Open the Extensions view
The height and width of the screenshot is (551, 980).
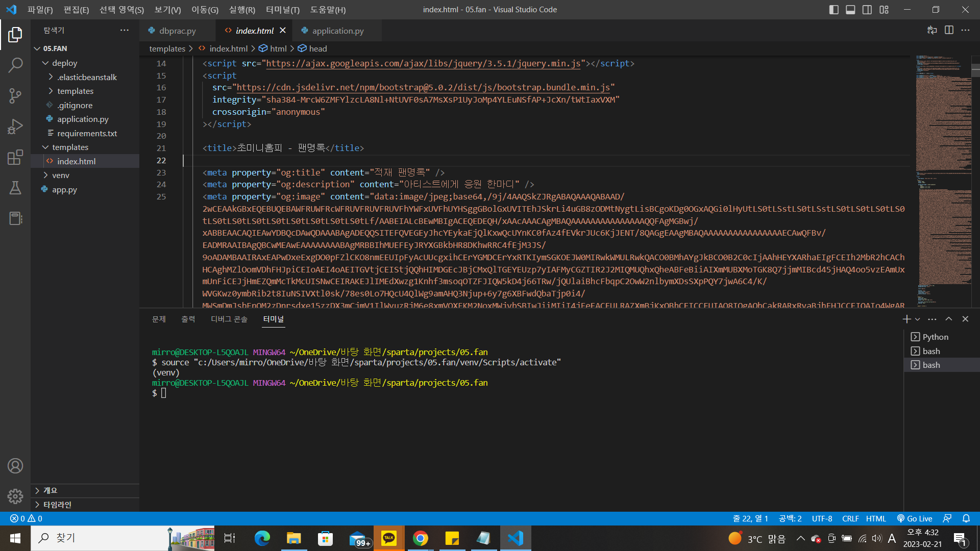click(x=15, y=157)
